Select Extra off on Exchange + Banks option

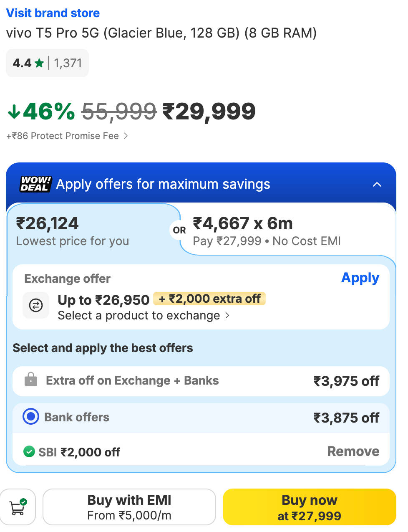[x=201, y=381]
